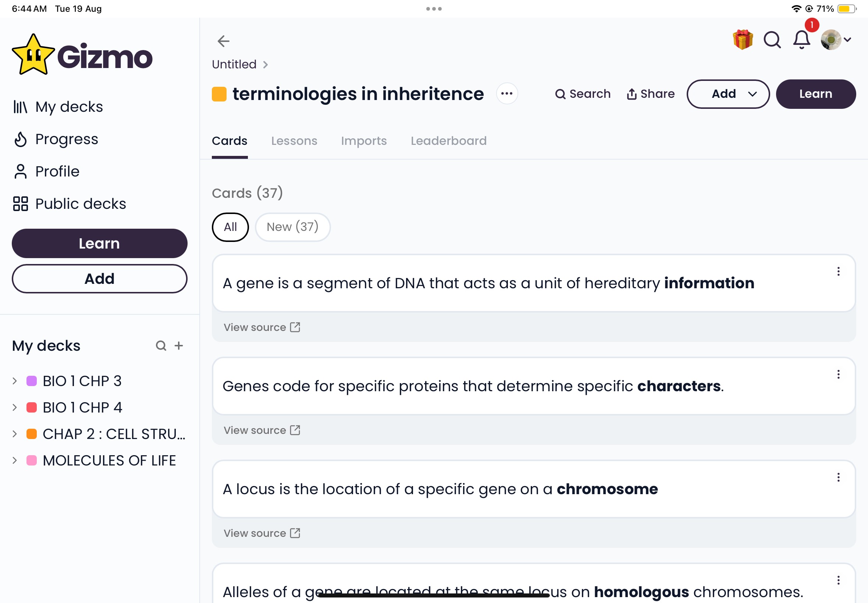
Task: Open the gift box rewards icon
Action: 743,40
